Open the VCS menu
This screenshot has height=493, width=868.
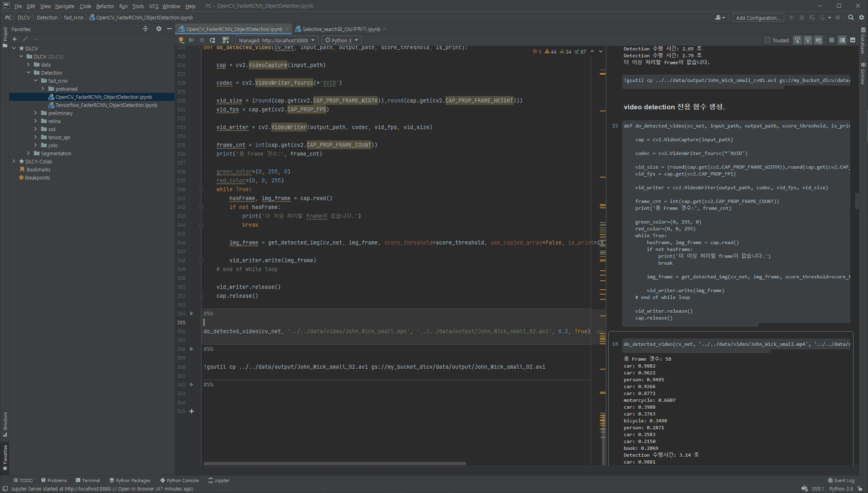click(154, 6)
